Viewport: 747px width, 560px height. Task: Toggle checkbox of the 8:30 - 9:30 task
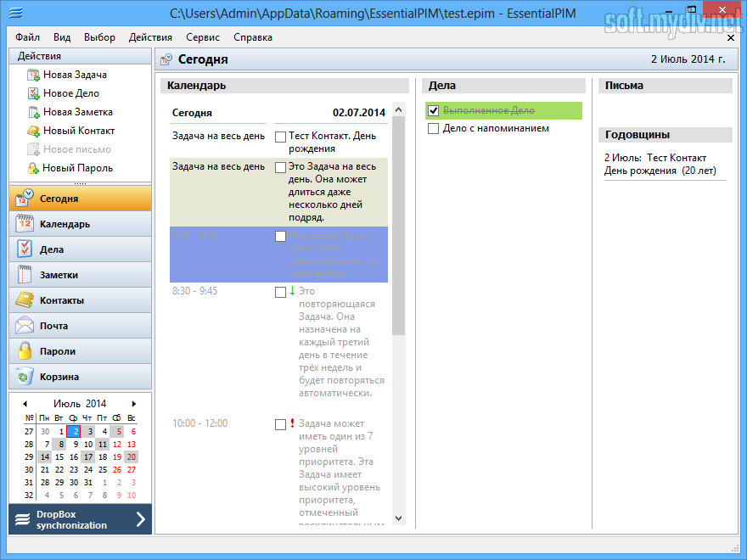(x=281, y=236)
